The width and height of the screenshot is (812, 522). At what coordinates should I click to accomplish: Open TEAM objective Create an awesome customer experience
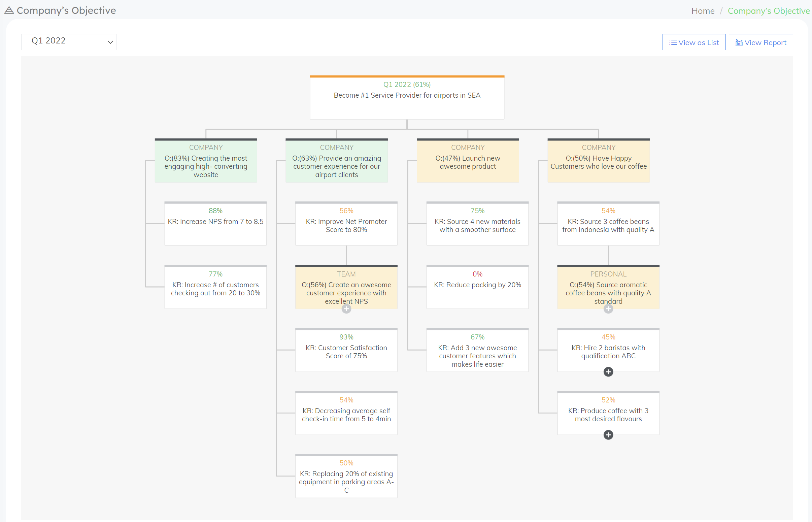pos(346,287)
